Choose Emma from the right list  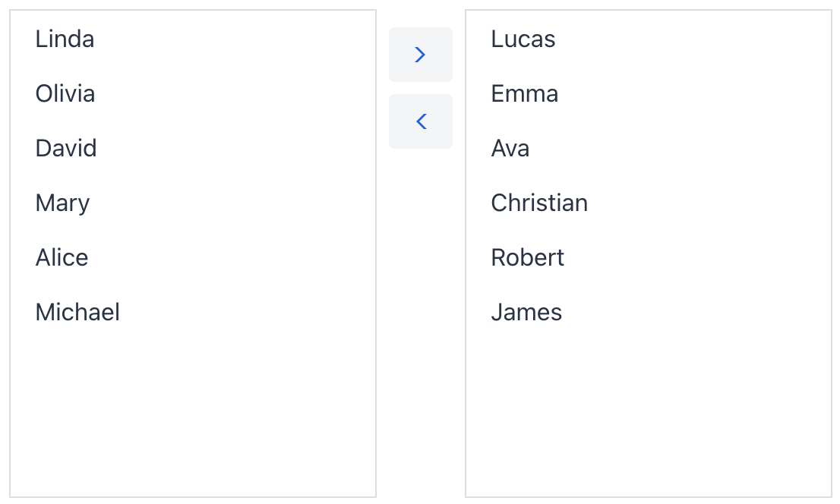(525, 93)
